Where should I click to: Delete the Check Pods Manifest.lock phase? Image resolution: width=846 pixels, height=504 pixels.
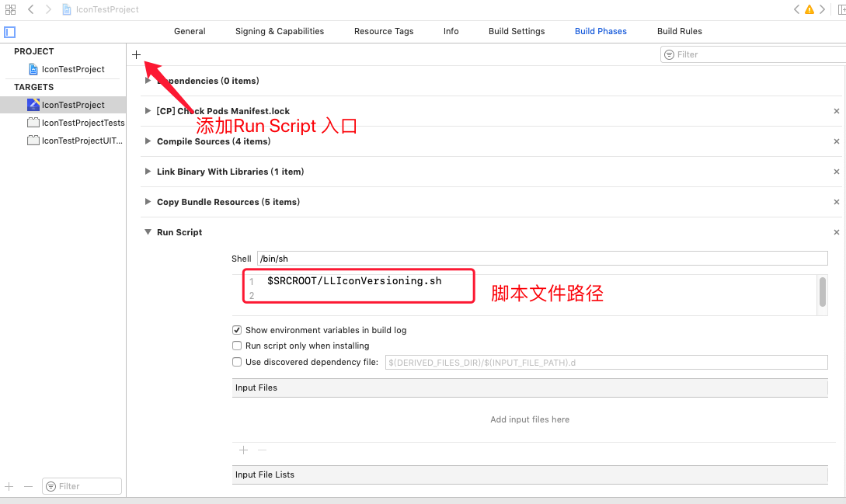(836, 111)
